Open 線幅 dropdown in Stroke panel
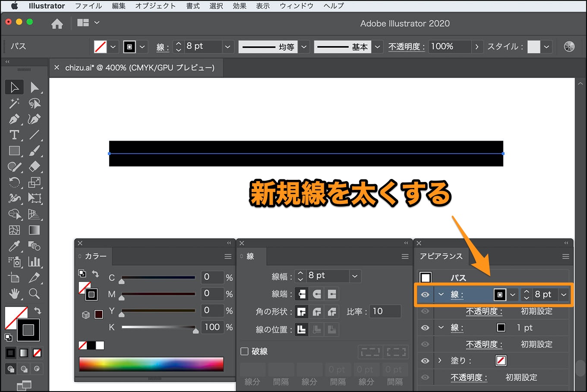This screenshot has width=587, height=392. tap(355, 276)
